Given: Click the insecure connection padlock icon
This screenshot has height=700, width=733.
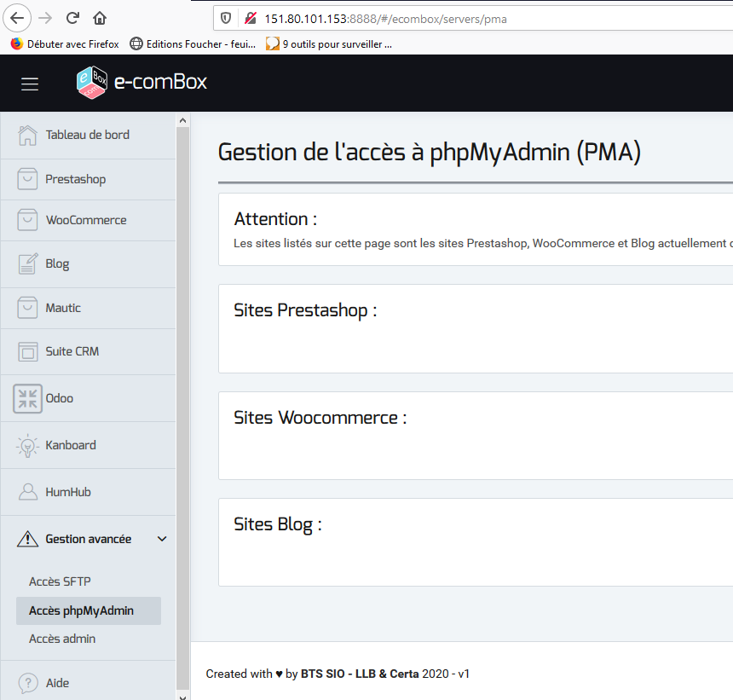Looking at the screenshot, I should [250, 18].
